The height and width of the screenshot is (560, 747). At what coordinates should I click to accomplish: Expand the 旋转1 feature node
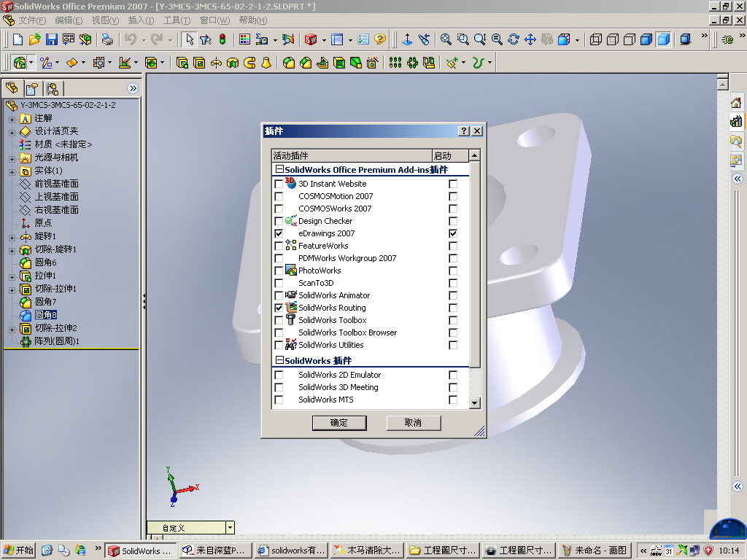pyautogui.click(x=12, y=237)
